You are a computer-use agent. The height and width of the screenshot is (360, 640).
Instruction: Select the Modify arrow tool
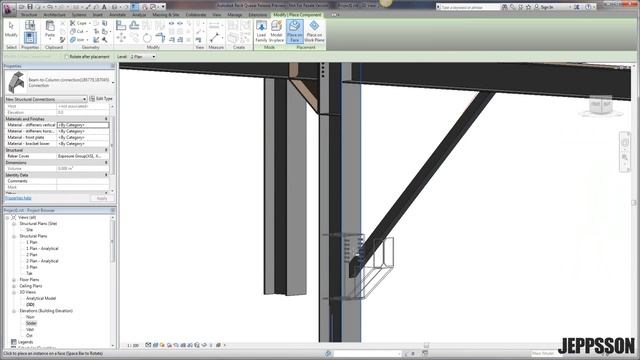tap(11, 30)
